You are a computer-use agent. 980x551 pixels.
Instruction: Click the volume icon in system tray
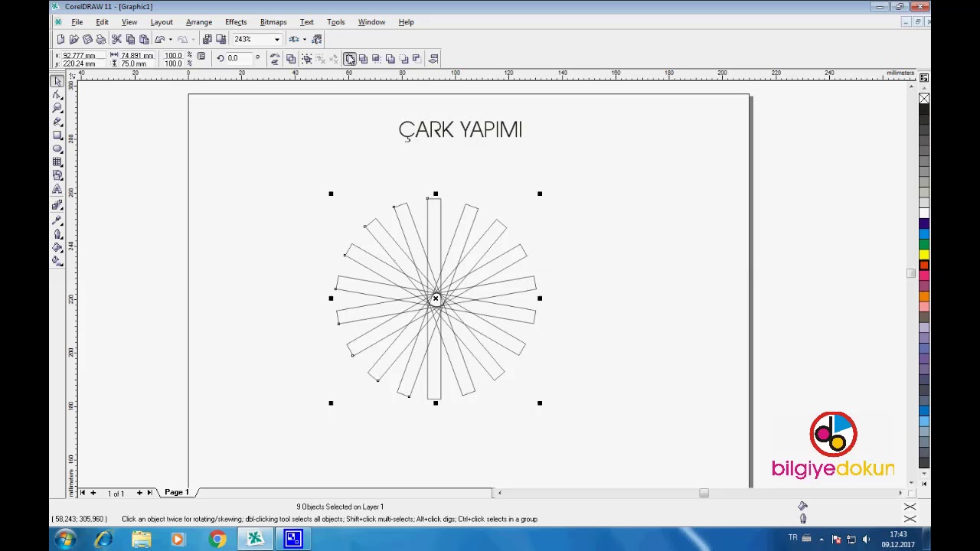866,539
